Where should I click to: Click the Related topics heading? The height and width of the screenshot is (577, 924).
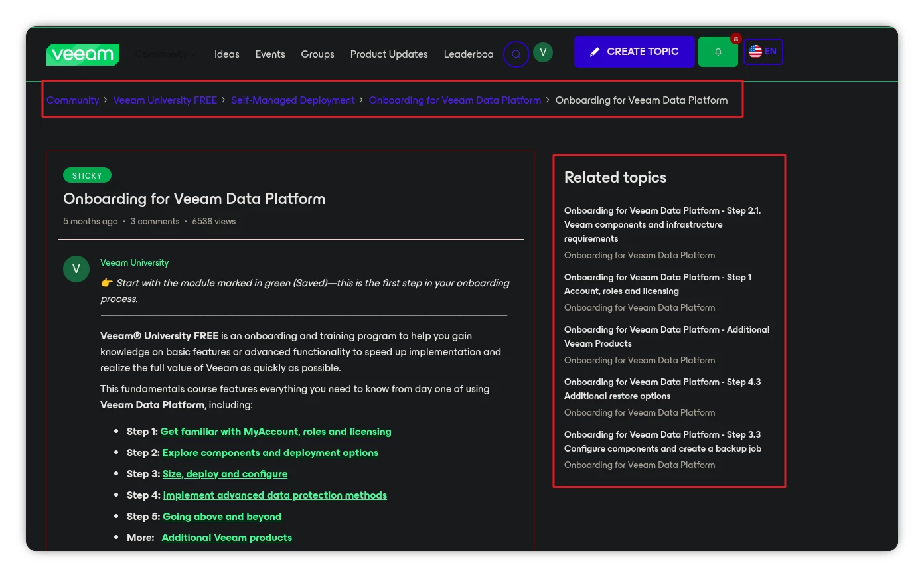pyautogui.click(x=615, y=178)
